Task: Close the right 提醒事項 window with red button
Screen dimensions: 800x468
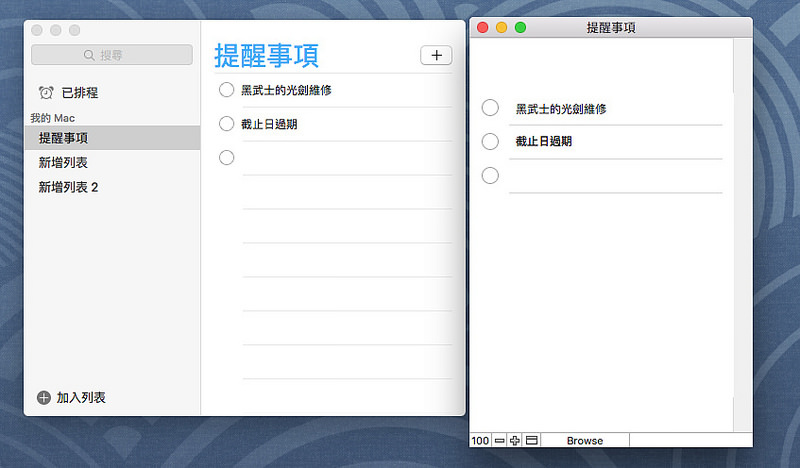Action: [483, 28]
